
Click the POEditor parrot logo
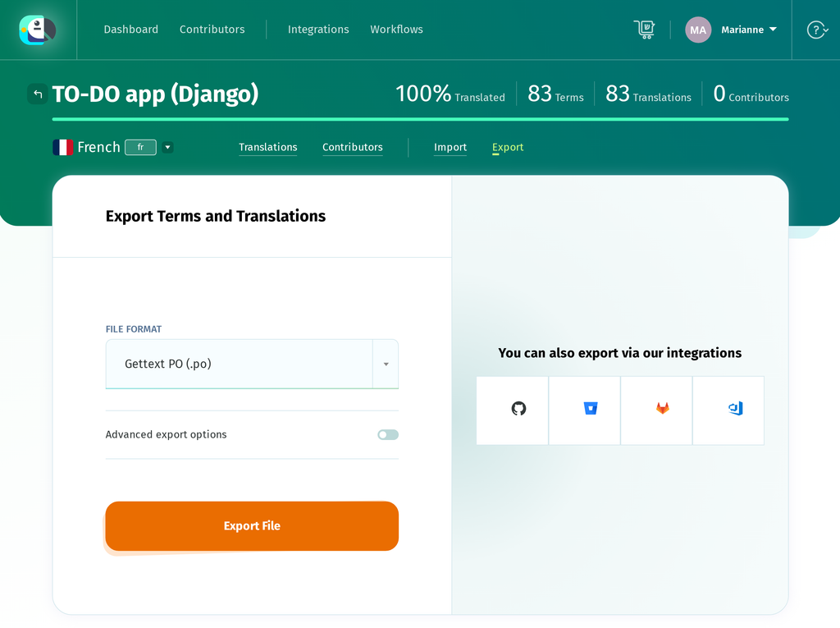(x=38, y=30)
